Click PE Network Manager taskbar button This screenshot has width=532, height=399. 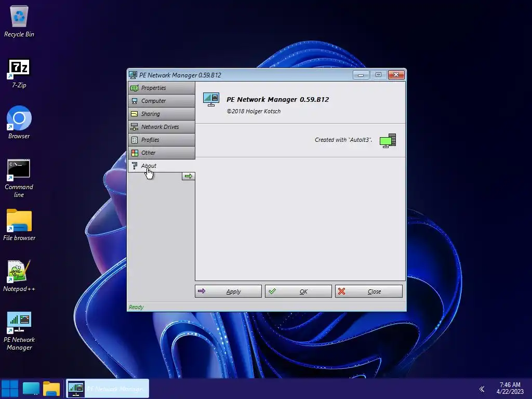point(107,389)
